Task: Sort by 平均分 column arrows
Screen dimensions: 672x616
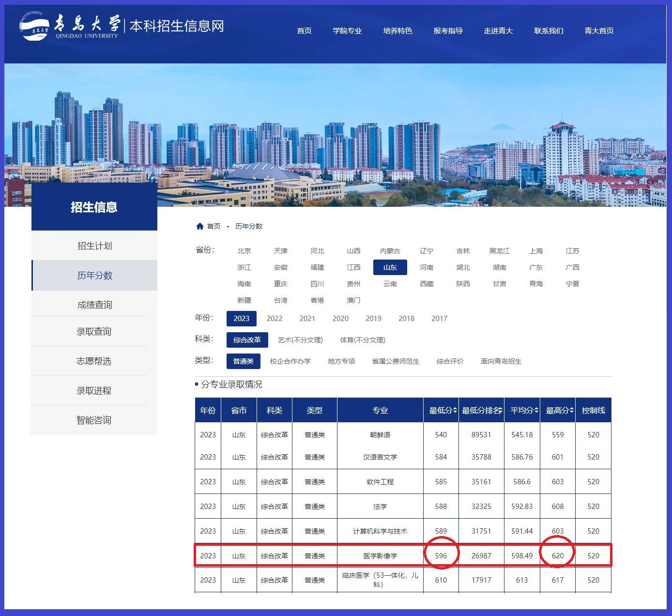Action: [536, 411]
